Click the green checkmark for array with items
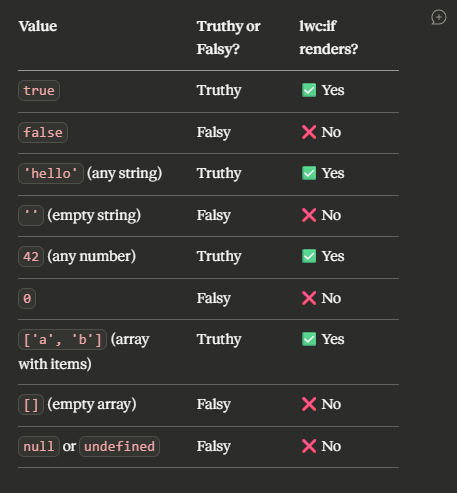Screen dimensions: 457x493 point(309,339)
